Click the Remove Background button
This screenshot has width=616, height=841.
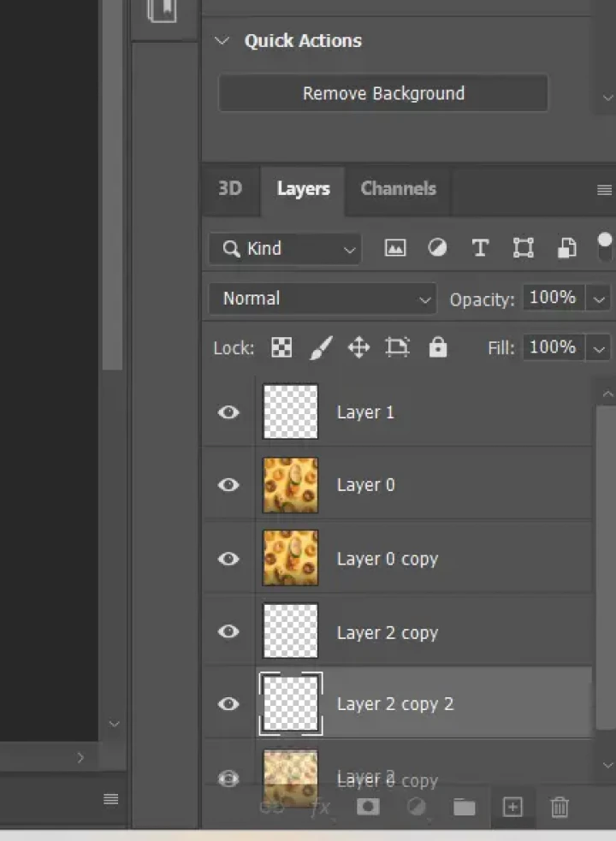tap(383, 93)
